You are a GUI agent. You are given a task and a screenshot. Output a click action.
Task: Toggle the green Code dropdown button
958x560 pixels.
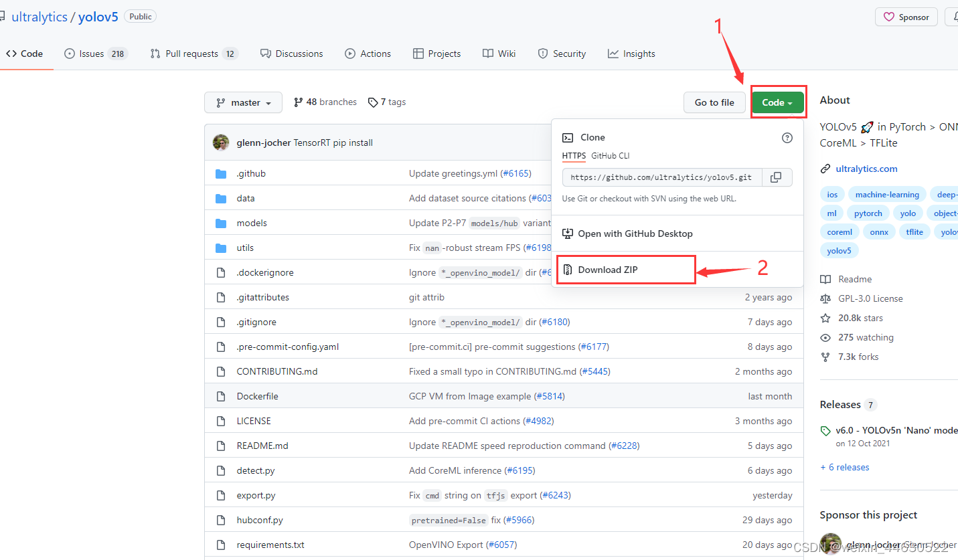778,102
